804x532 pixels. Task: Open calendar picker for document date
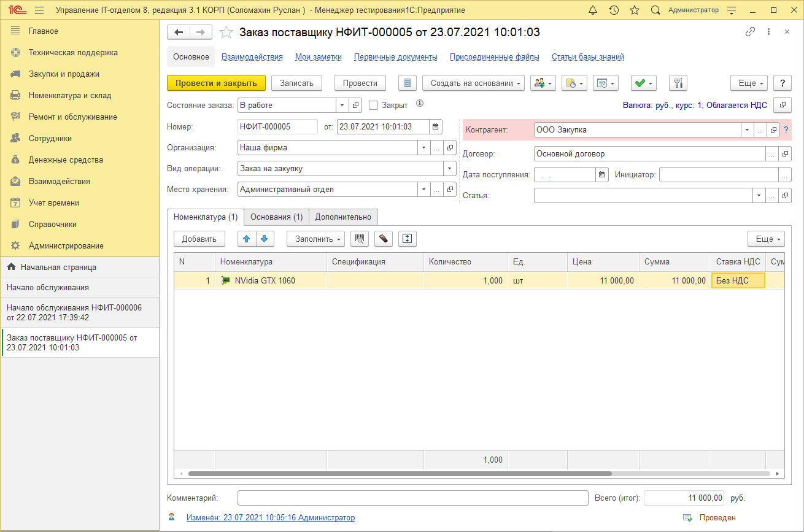(435, 127)
